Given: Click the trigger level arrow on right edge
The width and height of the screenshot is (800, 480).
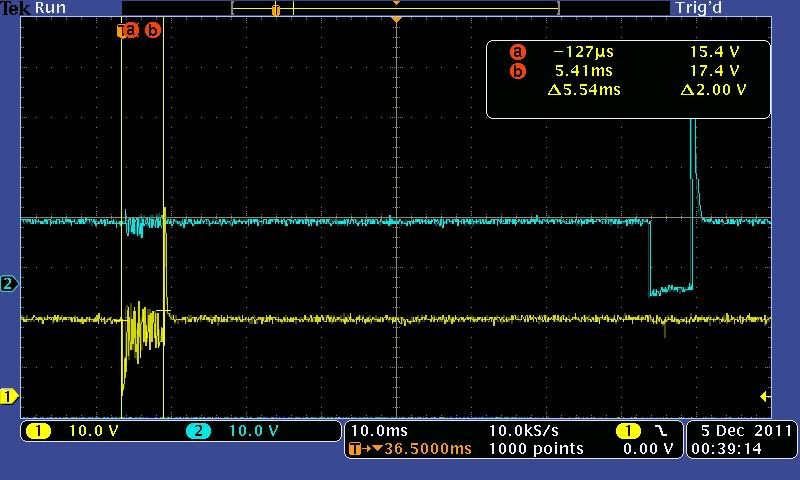Looking at the screenshot, I should [765, 397].
